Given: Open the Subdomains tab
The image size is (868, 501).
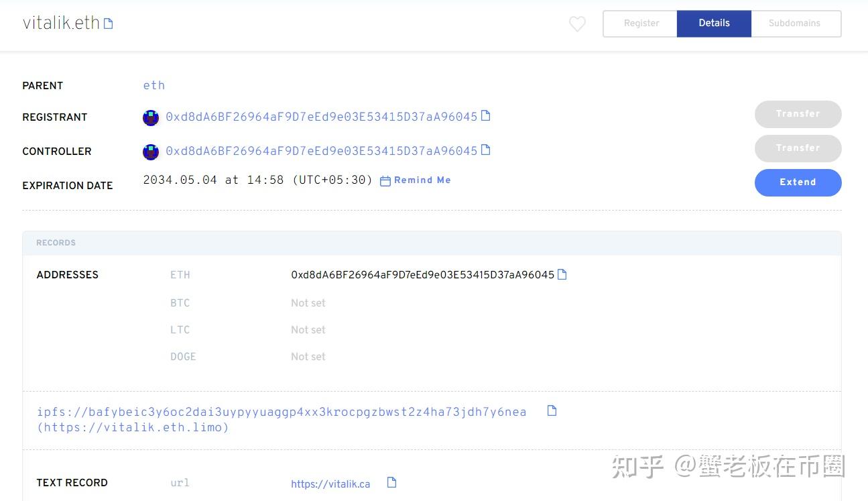Looking at the screenshot, I should pyautogui.click(x=795, y=23).
